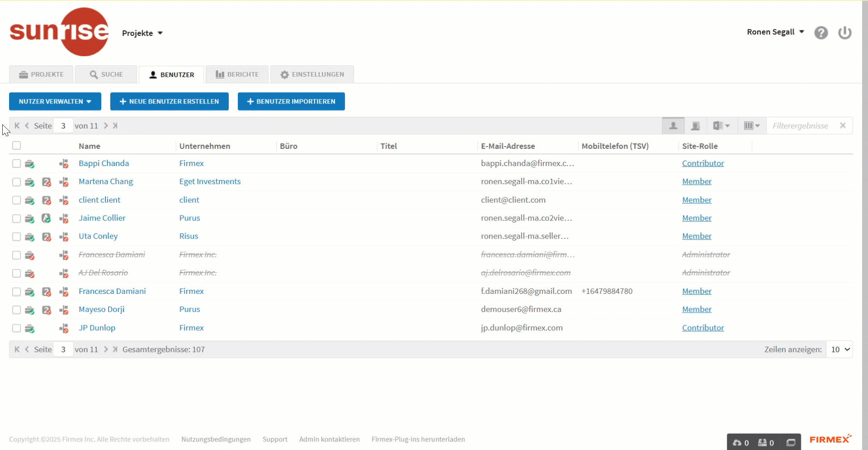Click Admin kontaktieren in the footer
The width and height of the screenshot is (868, 450).
point(330,439)
